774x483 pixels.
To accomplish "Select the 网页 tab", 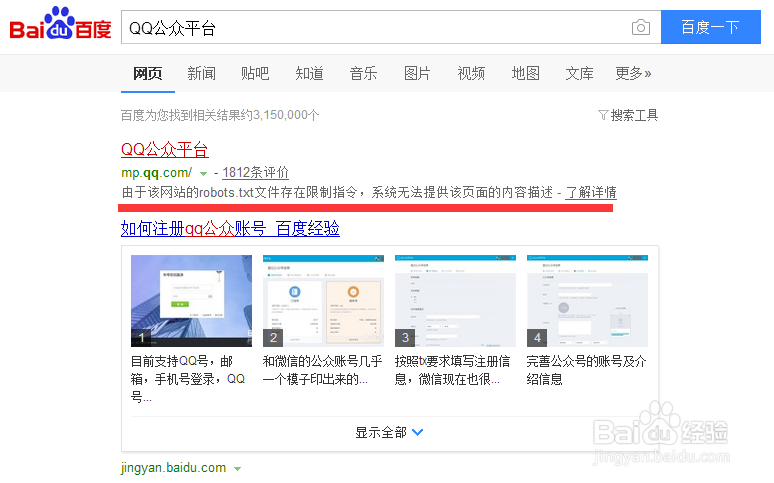I will 148,74.
